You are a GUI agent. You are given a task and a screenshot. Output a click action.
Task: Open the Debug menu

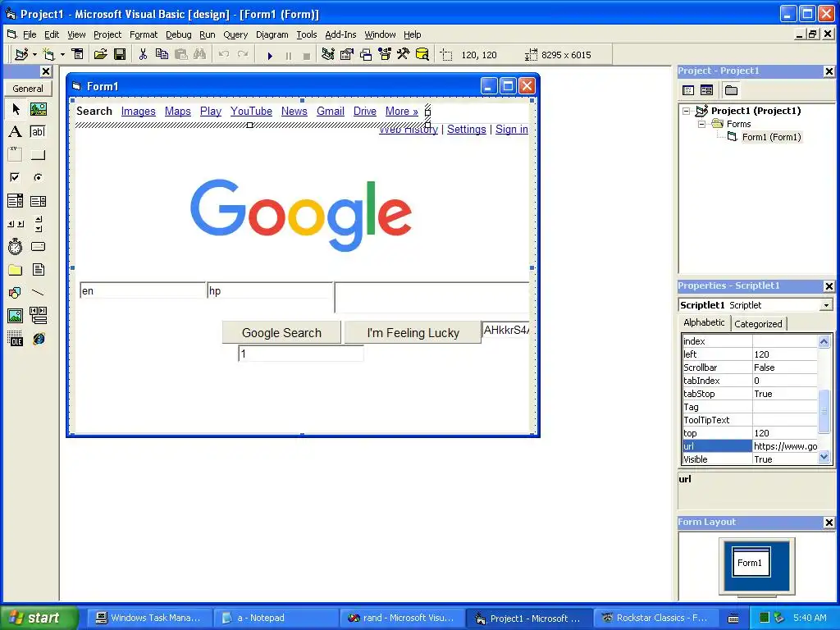[x=178, y=34]
